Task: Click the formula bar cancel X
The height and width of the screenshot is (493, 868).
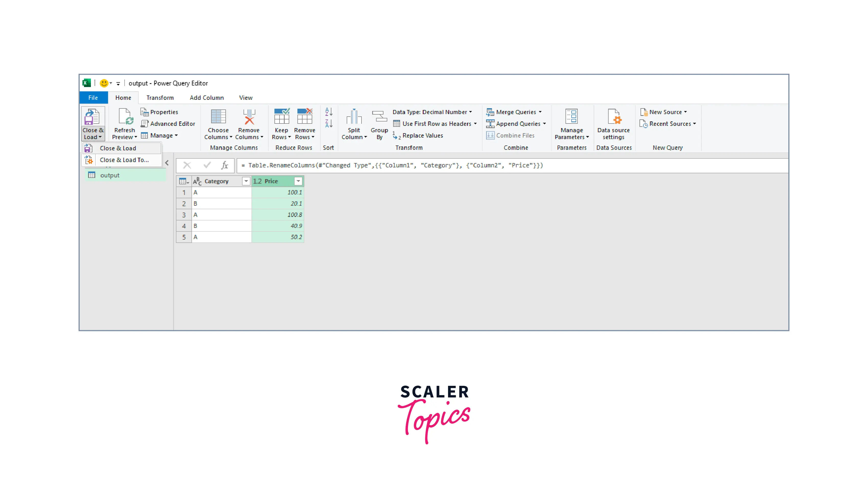Action: pyautogui.click(x=187, y=165)
